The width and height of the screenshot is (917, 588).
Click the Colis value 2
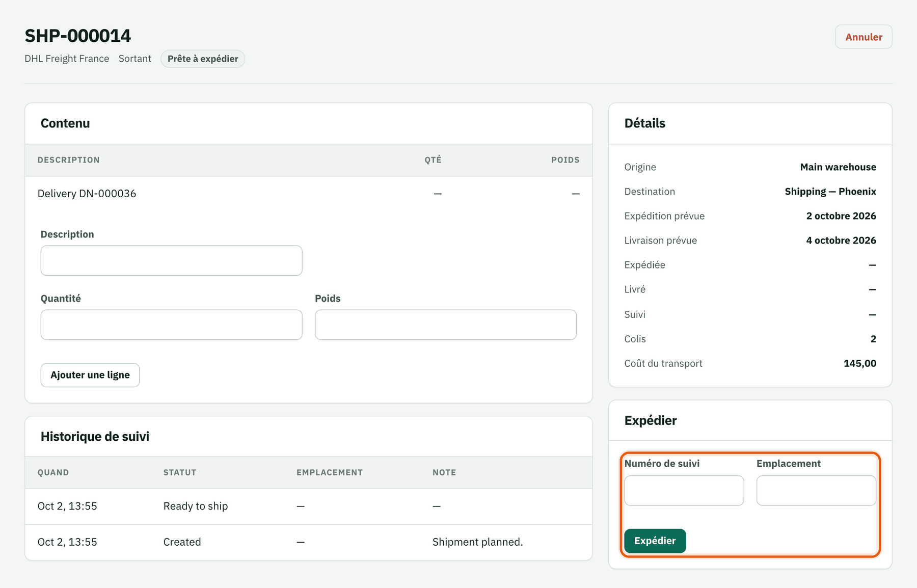click(873, 339)
